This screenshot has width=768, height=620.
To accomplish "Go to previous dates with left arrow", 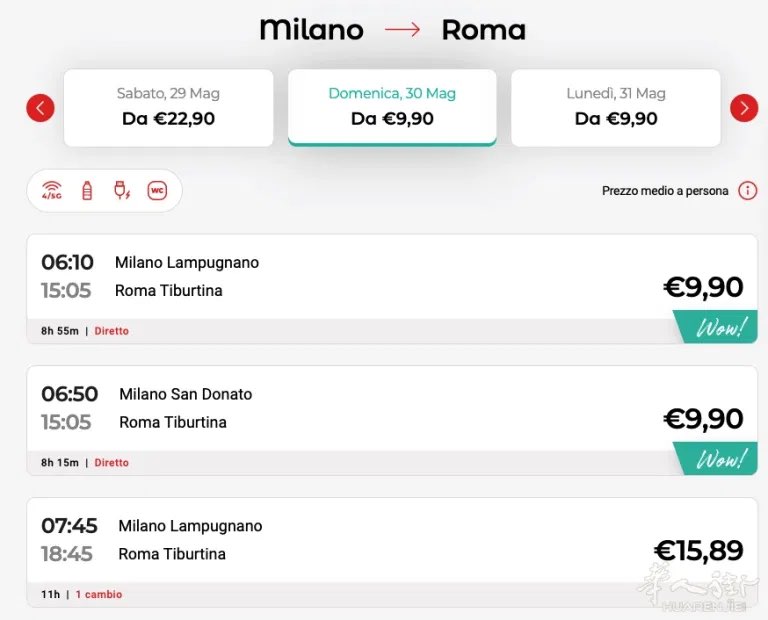I will [40, 108].
